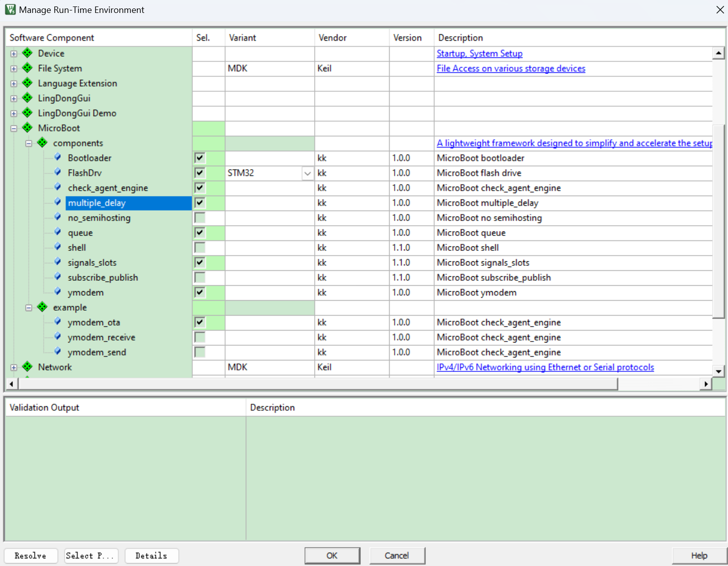Image resolution: width=728 pixels, height=566 pixels.
Task: Click the Cancel button
Action: pos(397,556)
